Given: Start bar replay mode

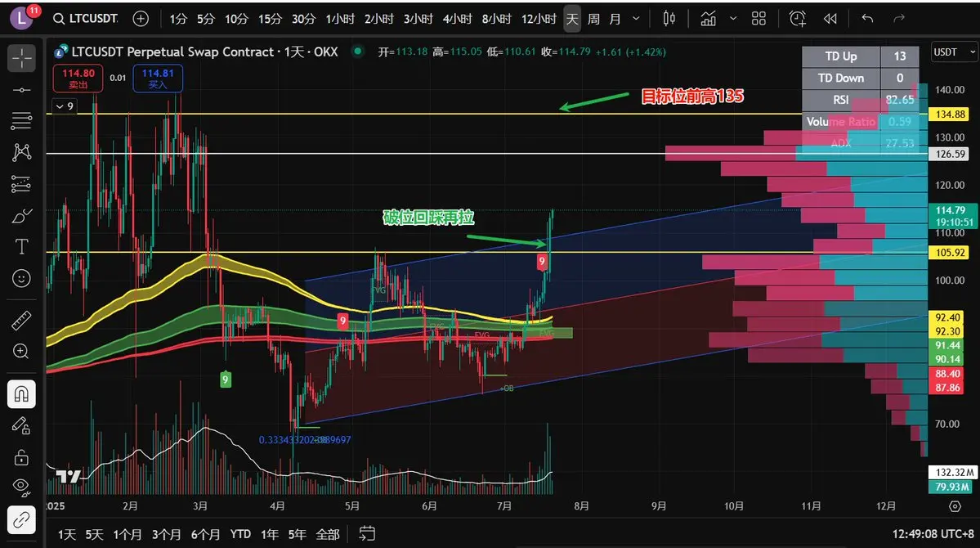Looking at the screenshot, I should [830, 19].
